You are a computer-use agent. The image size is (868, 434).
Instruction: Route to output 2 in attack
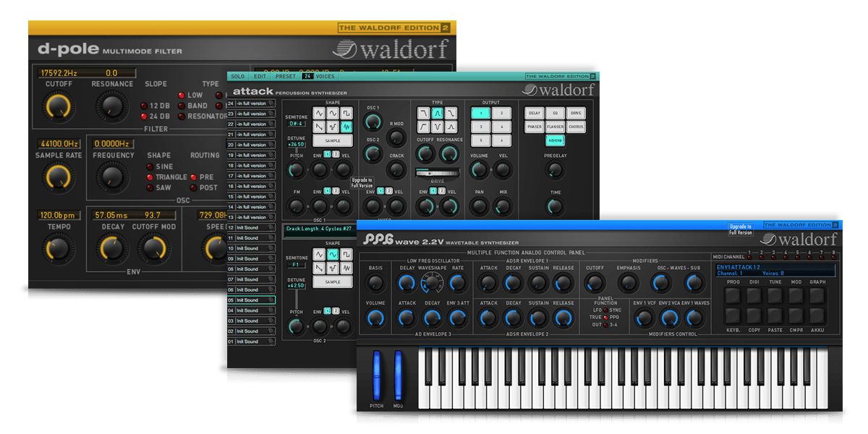coord(500,113)
